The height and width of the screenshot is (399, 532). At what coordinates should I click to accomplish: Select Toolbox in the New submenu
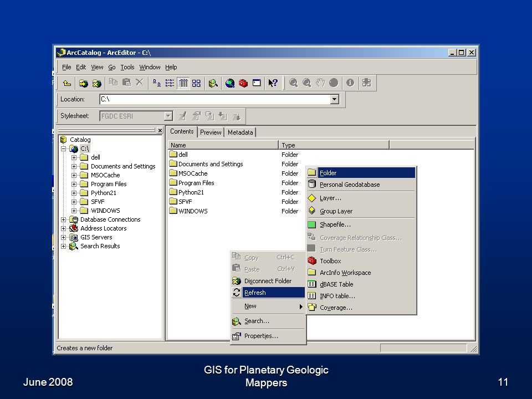coord(361,261)
